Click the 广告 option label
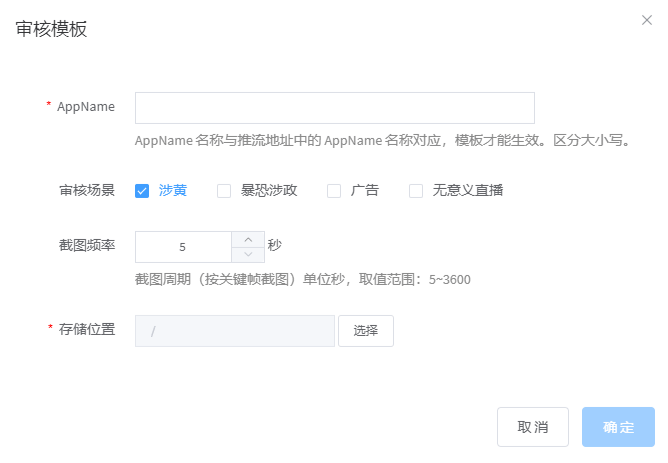 point(365,191)
